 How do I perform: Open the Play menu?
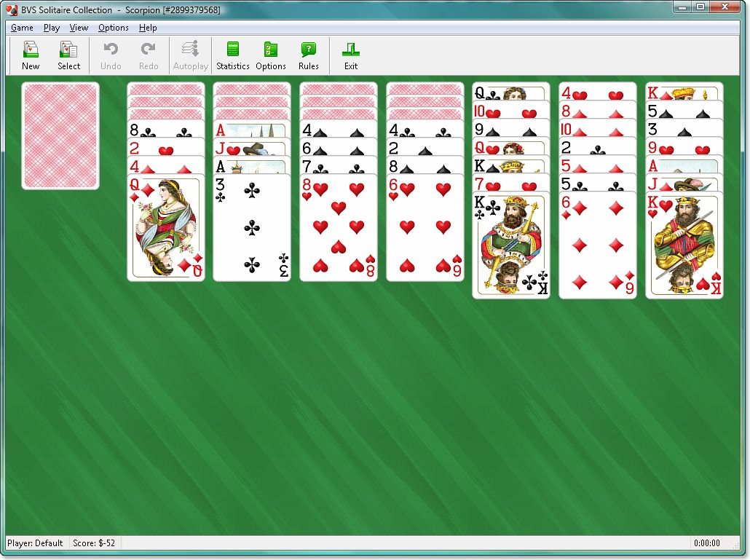pyautogui.click(x=51, y=28)
